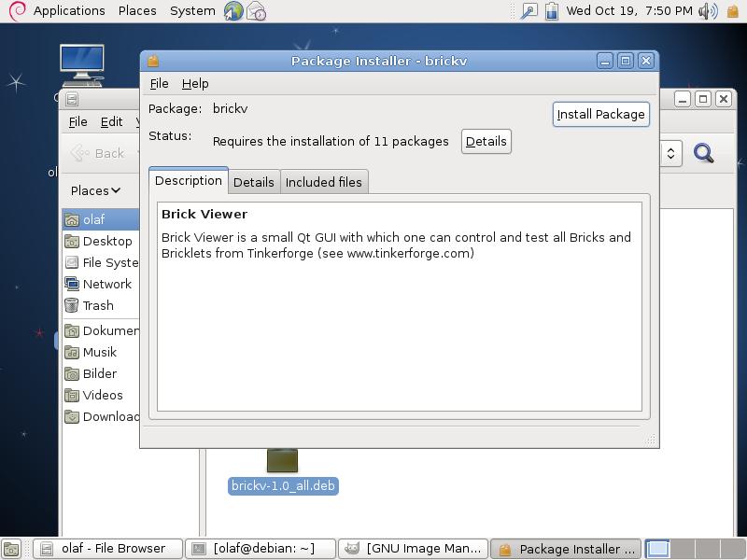Click Install Package button
This screenshot has height=560, width=747.
[x=600, y=114]
